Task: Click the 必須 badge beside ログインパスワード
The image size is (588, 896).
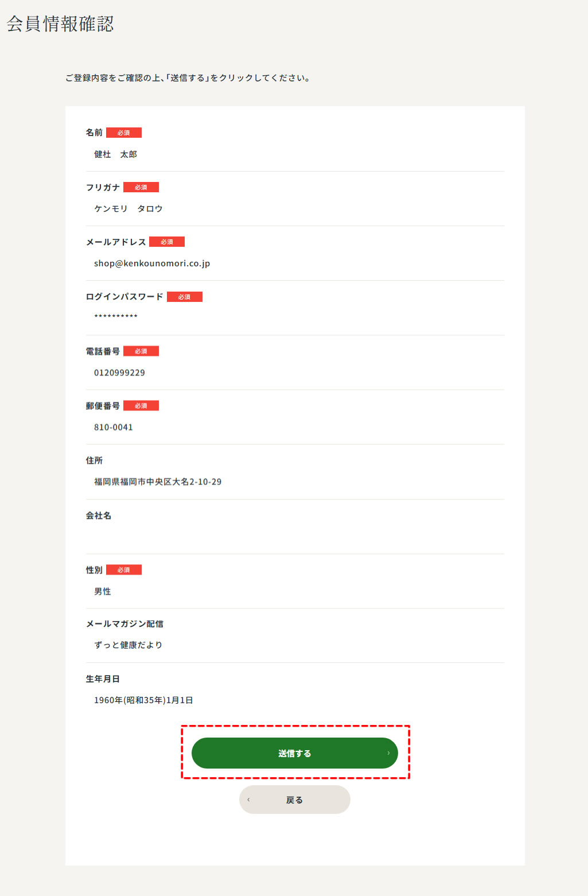Action: click(185, 297)
